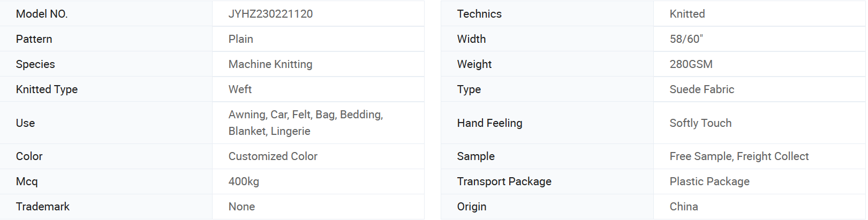Viewport: 868px width, 220px height.
Task: Click the Use value listing Awning, Car, Felt
Action: pos(306,123)
